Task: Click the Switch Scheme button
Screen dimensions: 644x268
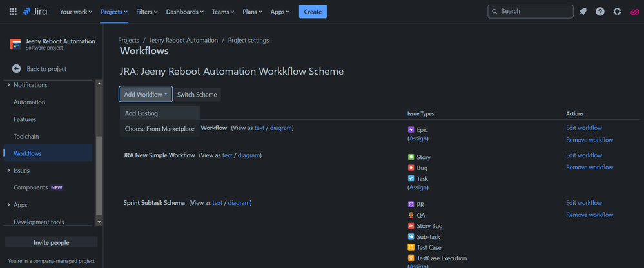Action: pos(197,95)
